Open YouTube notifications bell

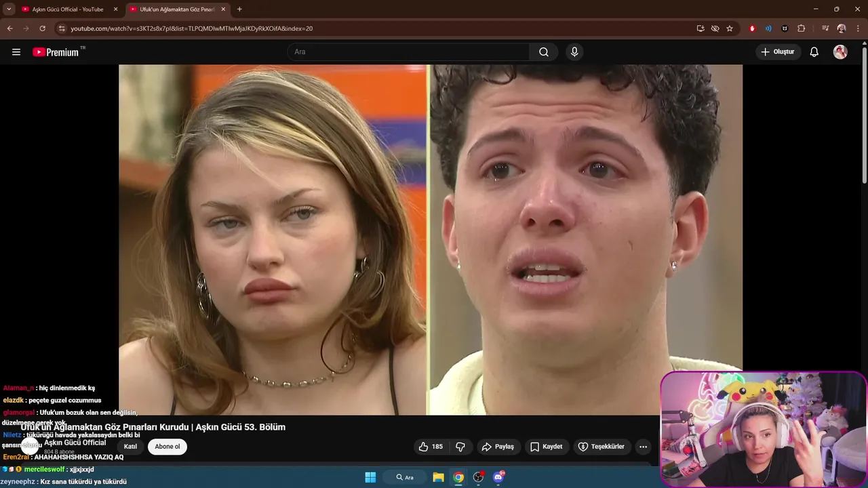(x=814, y=52)
